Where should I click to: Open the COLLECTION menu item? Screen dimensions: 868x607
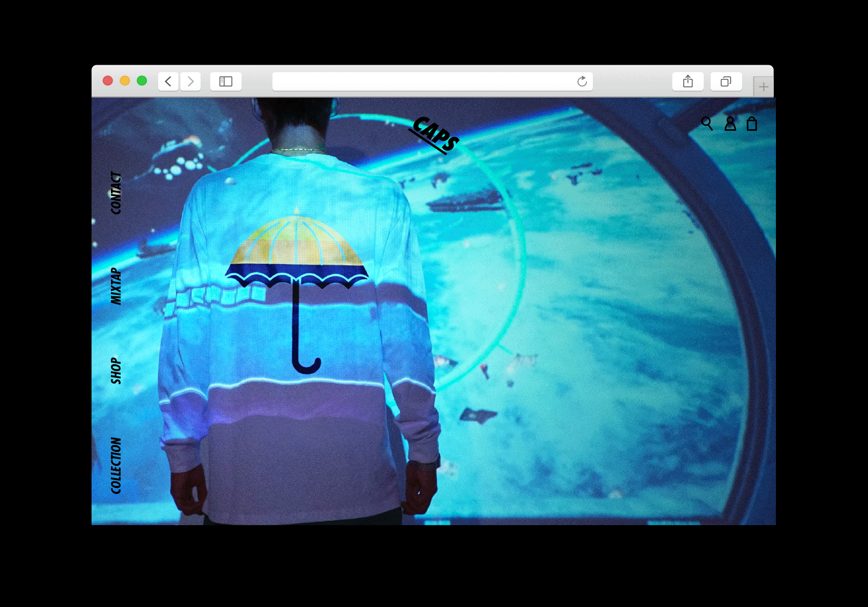click(116, 465)
